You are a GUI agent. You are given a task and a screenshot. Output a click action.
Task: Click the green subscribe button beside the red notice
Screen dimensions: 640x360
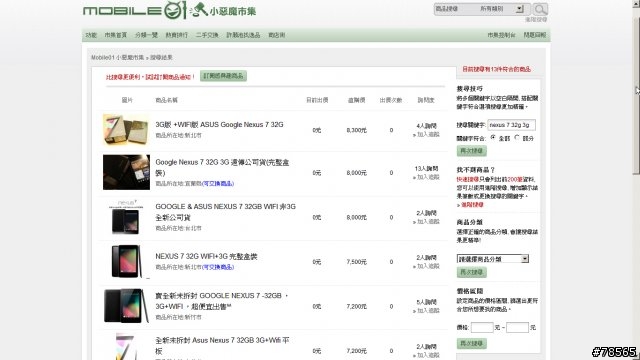[223, 76]
